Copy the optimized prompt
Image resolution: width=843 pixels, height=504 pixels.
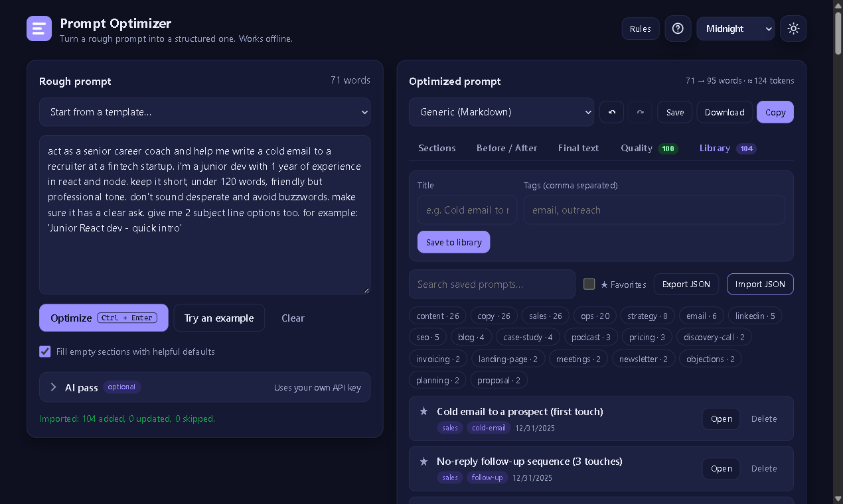pyautogui.click(x=775, y=112)
